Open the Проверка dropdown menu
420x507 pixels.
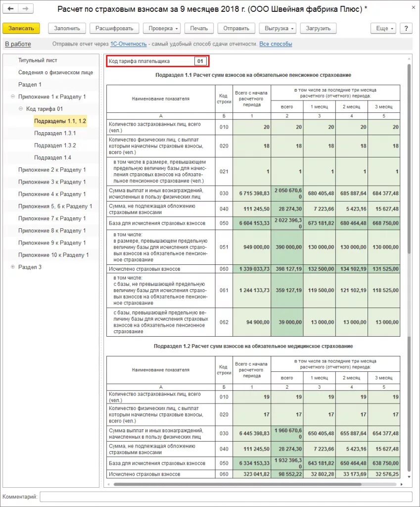(x=163, y=28)
